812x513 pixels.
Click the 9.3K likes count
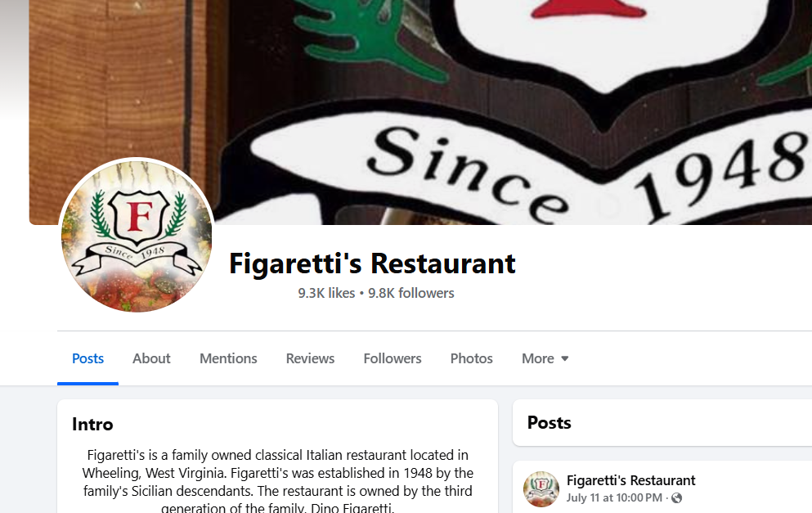point(326,293)
